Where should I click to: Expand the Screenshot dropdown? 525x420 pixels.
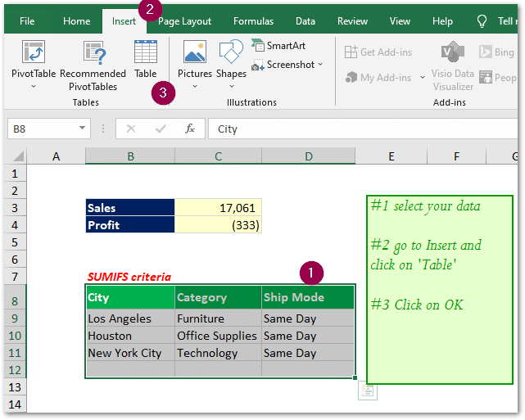[x=320, y=65]
